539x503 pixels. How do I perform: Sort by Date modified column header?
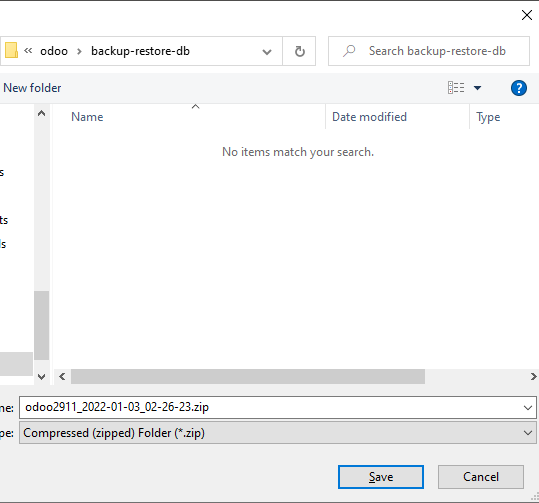(x=369, y=117)
